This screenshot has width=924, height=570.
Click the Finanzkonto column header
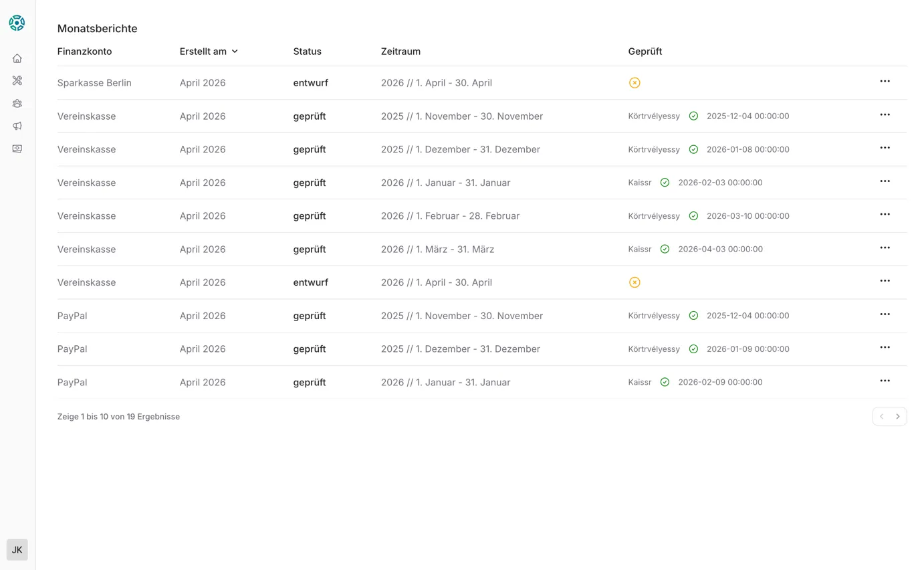(84, 52)
